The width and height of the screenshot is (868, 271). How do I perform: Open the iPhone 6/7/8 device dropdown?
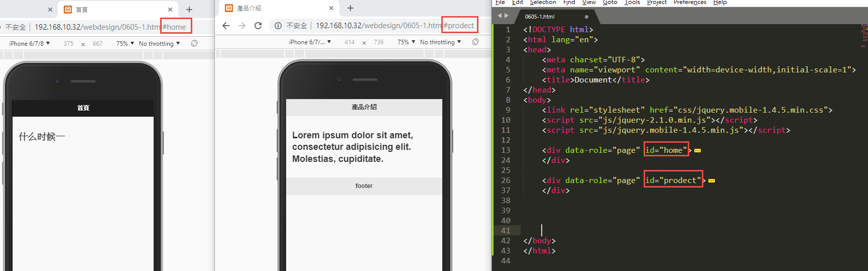(x=30, y=44)
